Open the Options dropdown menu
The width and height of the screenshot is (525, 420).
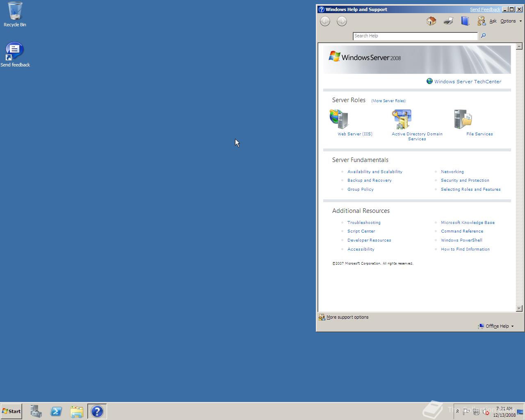[511, 21]
